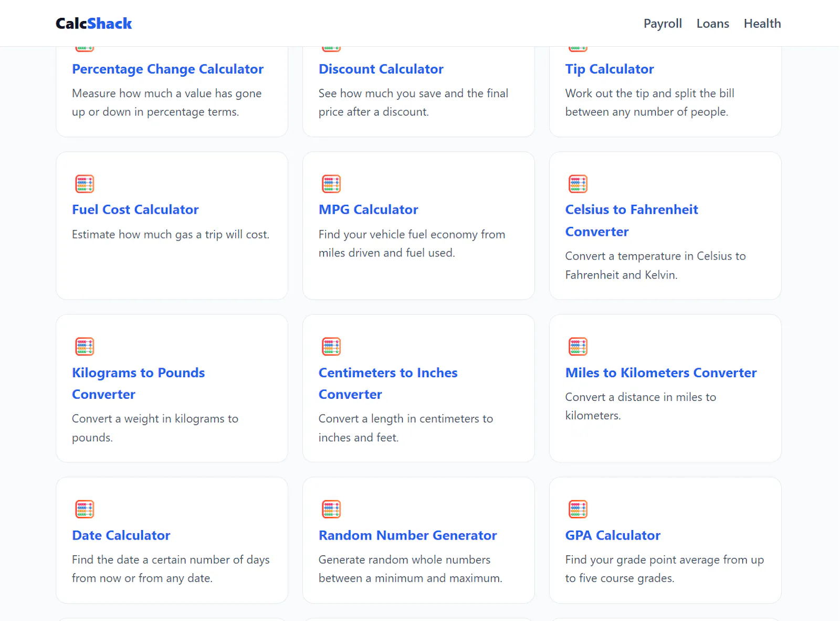Click 'Find the date a certain number' description
This screenshot has width=840, height=621.
pyautogui.click(x=171, y=569)
